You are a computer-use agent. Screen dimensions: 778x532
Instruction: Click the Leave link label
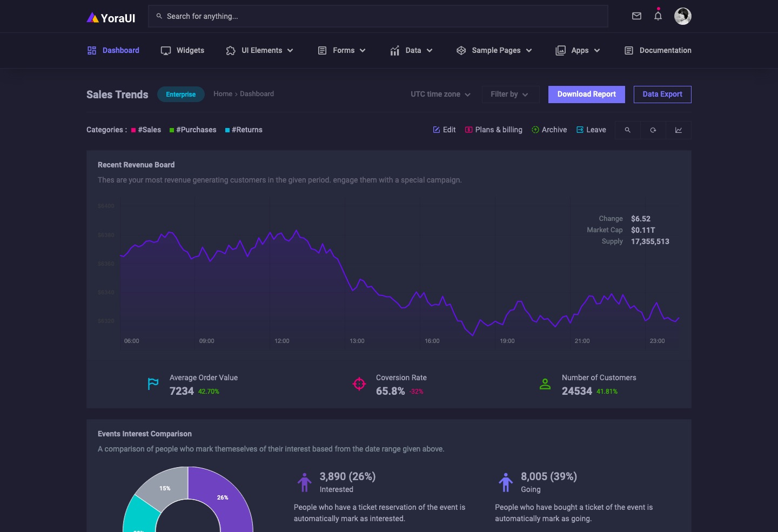[596, 130]
